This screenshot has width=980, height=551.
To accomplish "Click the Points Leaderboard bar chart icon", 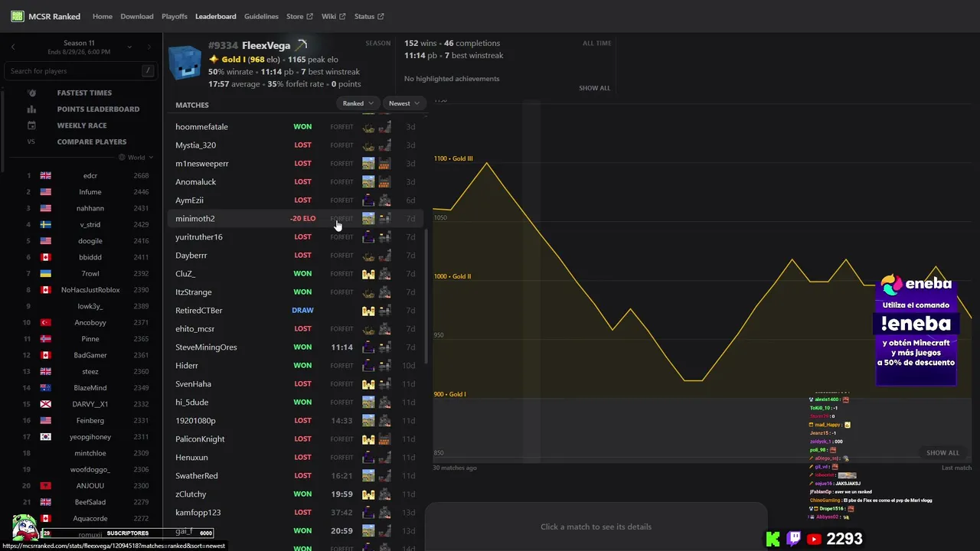I will 31,109.
